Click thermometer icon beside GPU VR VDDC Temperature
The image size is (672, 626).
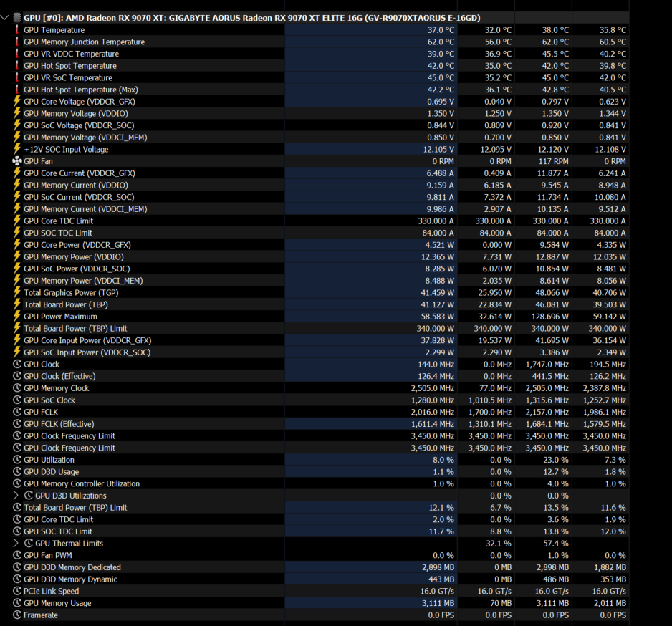(17, 54)
